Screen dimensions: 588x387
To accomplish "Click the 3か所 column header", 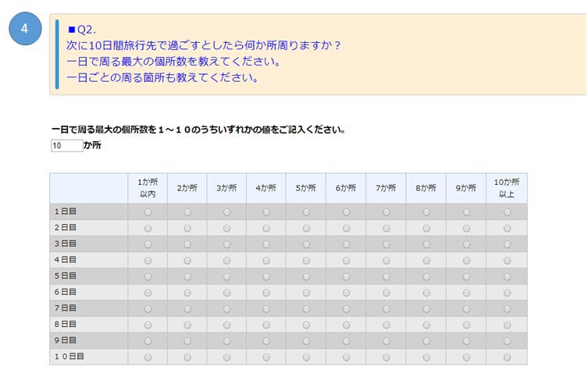I will click(x=226, y=188).
